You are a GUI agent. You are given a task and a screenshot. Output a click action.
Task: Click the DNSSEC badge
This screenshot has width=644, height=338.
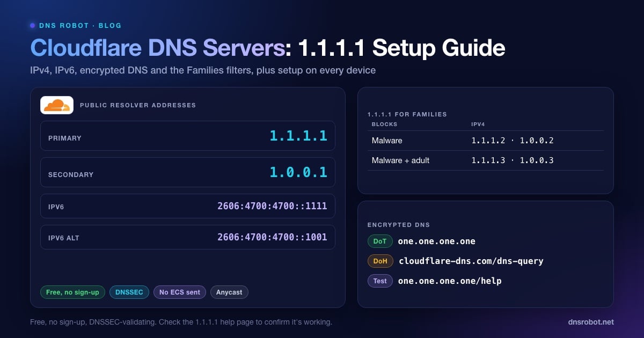(x=129, y=292)
